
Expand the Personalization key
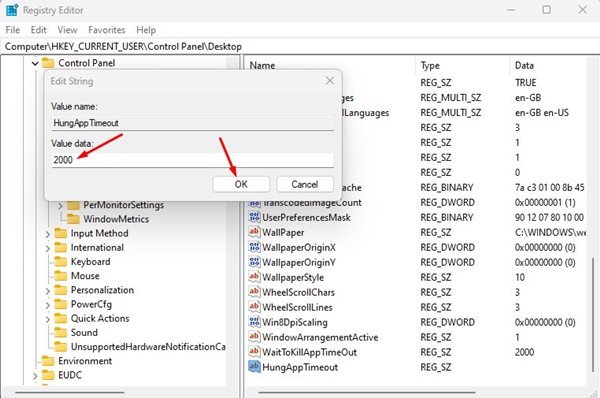point(48,291)
